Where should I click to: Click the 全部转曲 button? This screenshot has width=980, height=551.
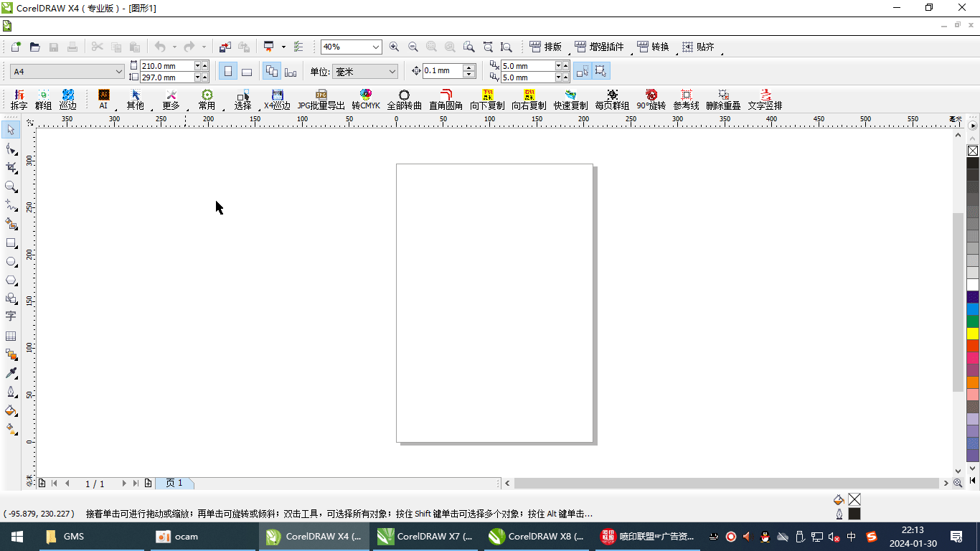405,100
